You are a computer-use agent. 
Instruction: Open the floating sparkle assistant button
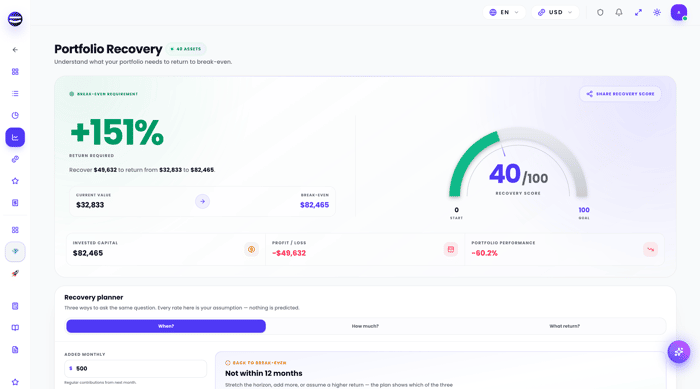pyautogui.click(x=679, y=352)
